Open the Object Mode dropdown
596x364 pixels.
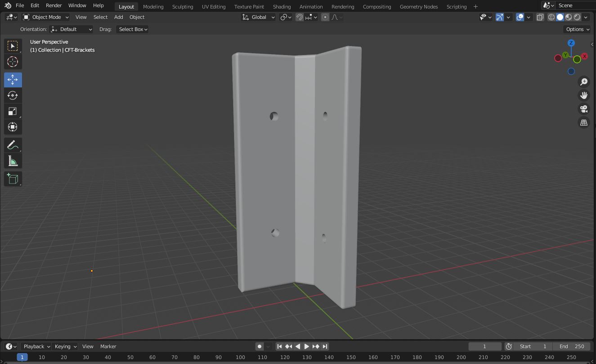(46, 17)
